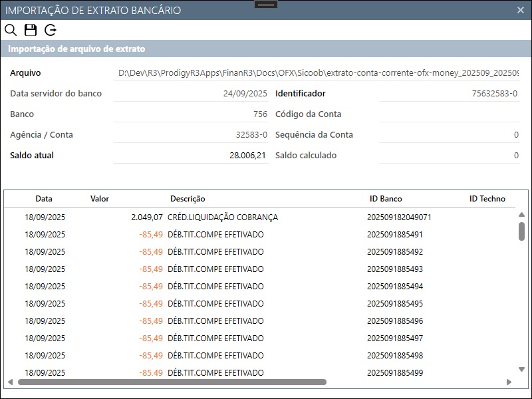532x399 pixels.
Task: Click the vertical scrollbar thumb
Action: click(x=522, y=231)
